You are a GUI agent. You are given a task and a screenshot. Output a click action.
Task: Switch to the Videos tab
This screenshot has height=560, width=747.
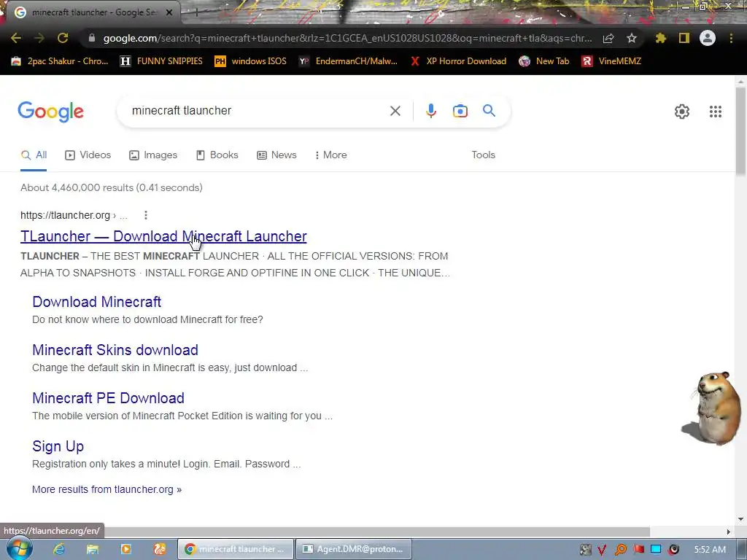point(88,155)
